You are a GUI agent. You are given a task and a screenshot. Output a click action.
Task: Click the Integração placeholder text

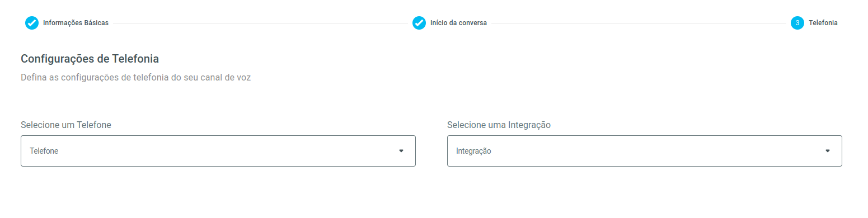click(x=473, y=151)
